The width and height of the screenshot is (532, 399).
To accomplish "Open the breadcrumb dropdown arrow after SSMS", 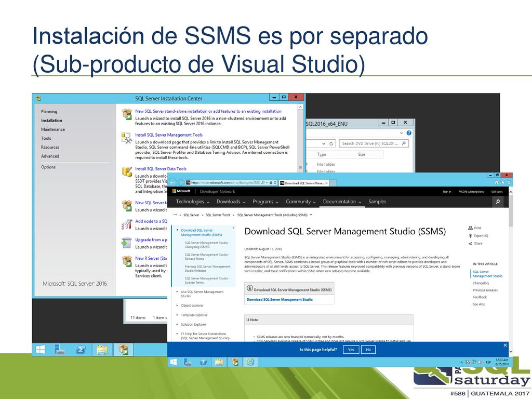I will [311, 215].
